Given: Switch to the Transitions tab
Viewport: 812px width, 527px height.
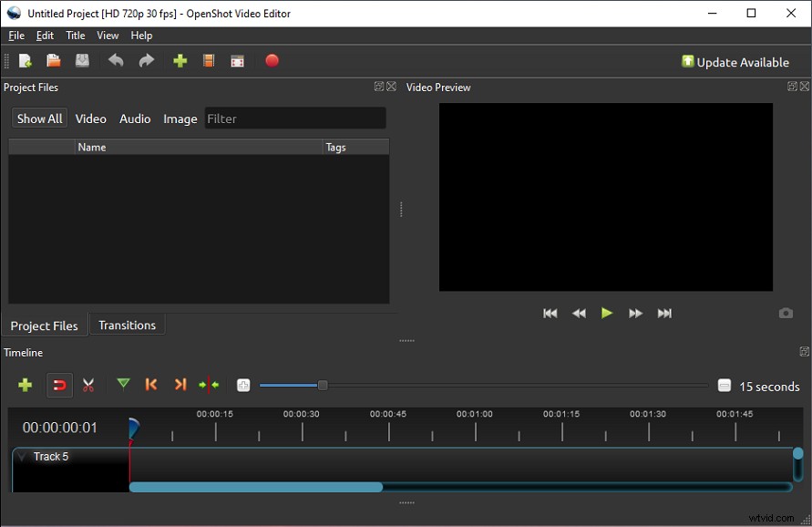Looking at the screenshot, I should [x=127, y=325].
